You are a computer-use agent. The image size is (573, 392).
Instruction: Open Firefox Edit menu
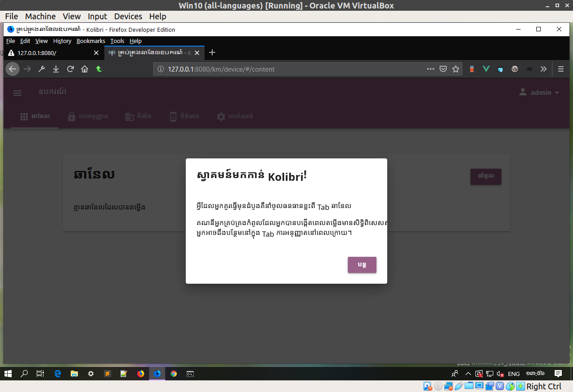tap(25, 41)
